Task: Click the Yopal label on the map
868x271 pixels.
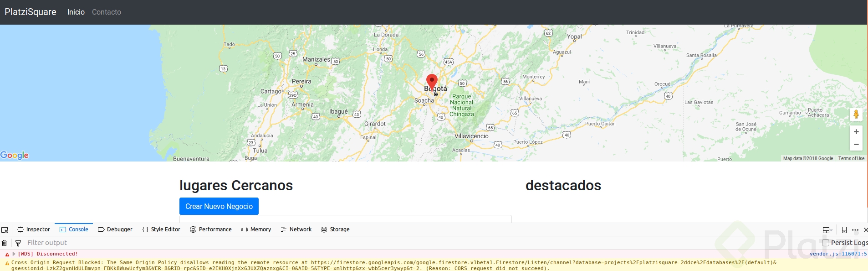Action: (x=574, y=36)
